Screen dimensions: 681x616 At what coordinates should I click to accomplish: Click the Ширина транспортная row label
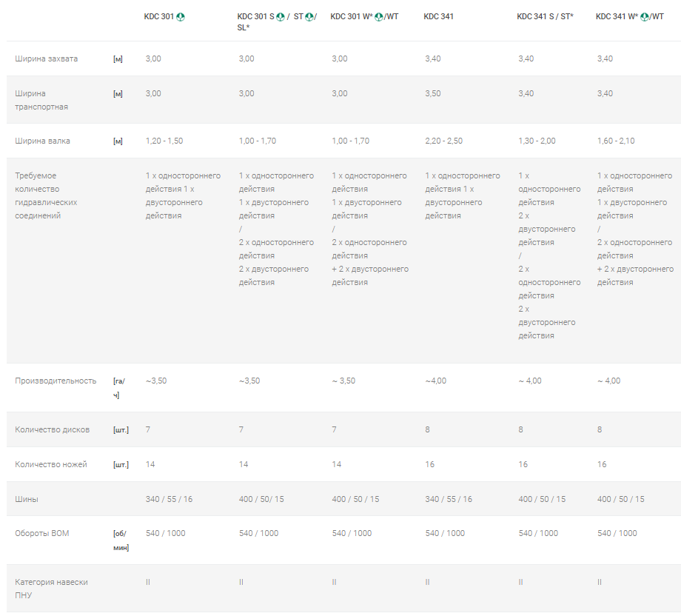pos(41,100)
